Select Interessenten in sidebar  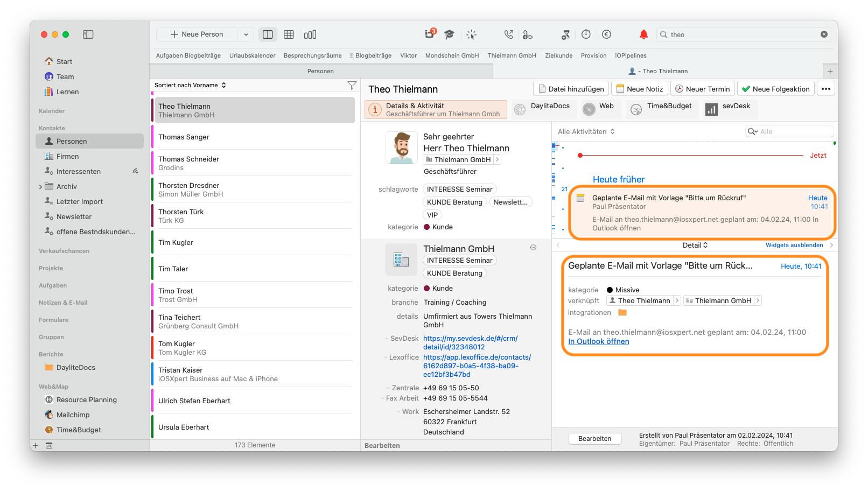coord(89,171)
